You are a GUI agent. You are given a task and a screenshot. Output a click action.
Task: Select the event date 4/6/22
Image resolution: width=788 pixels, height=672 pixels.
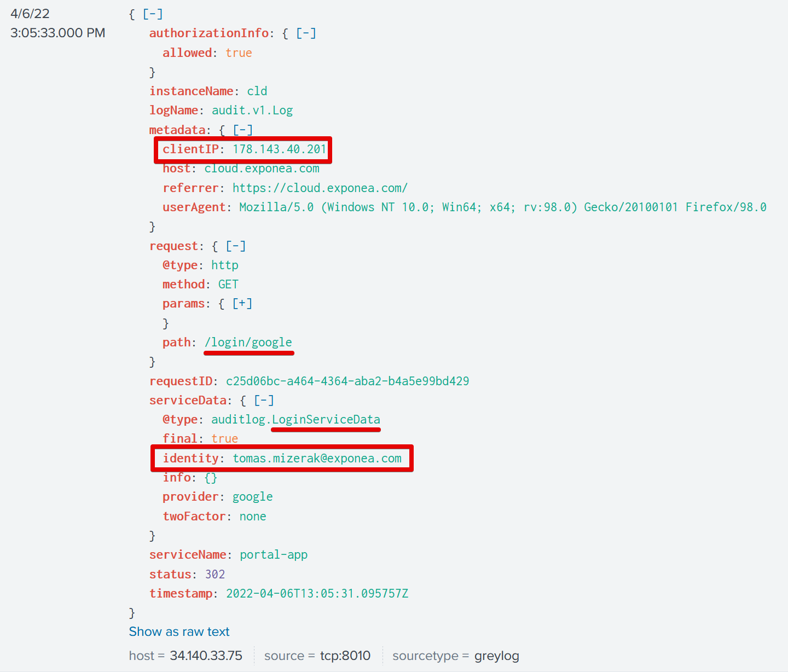(30, 14)
